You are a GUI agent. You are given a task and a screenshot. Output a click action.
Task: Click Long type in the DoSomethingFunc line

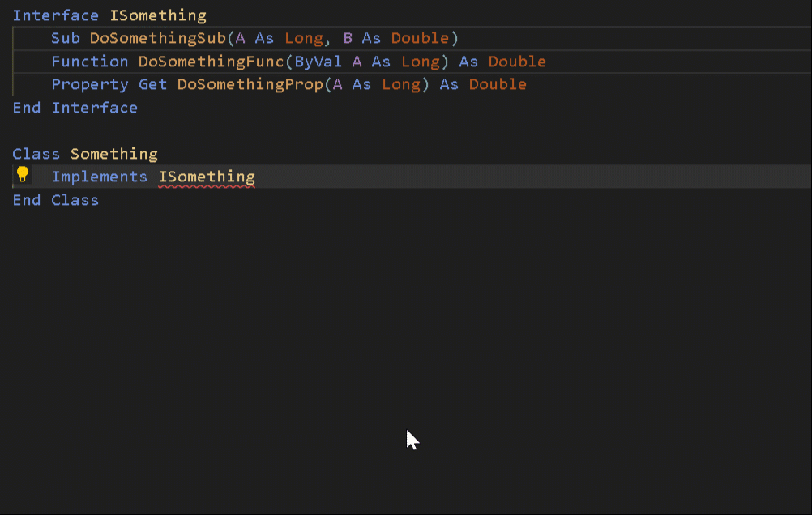[420, 62]
